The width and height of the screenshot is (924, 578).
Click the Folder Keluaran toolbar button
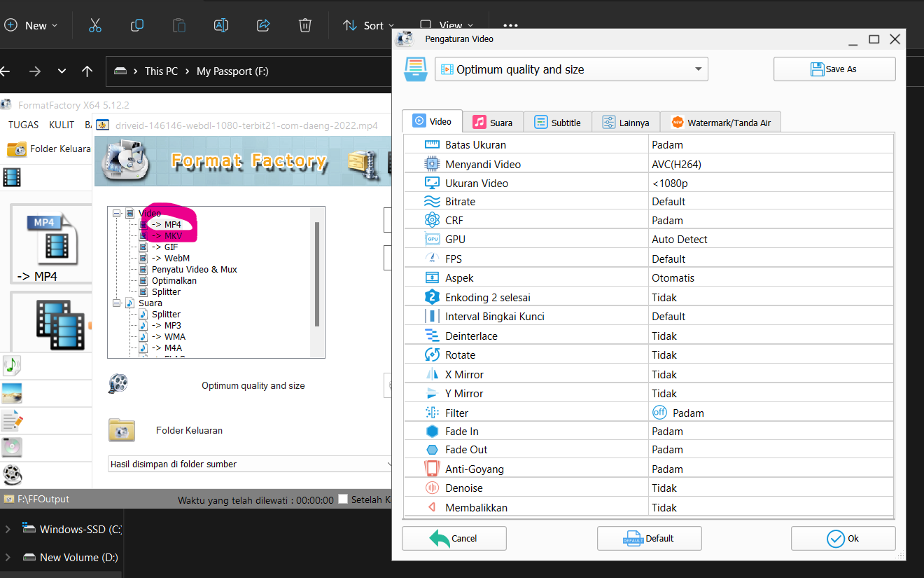49,149
